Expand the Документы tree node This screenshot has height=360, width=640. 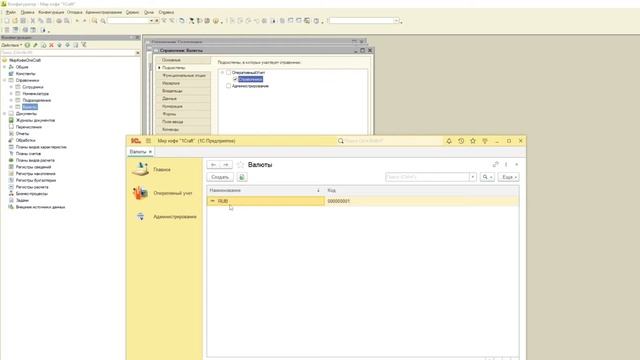click(x=4, y=113)
